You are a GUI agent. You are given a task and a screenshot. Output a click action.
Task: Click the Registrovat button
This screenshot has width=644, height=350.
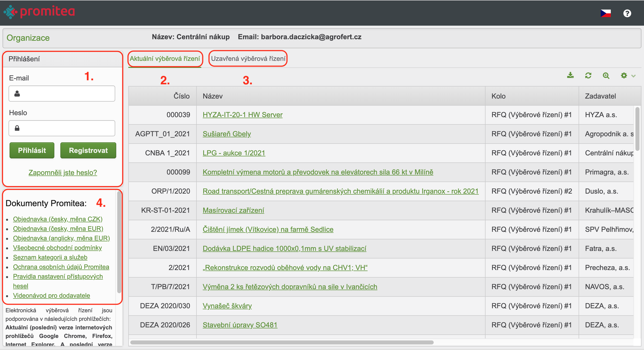tap(88, 150)
